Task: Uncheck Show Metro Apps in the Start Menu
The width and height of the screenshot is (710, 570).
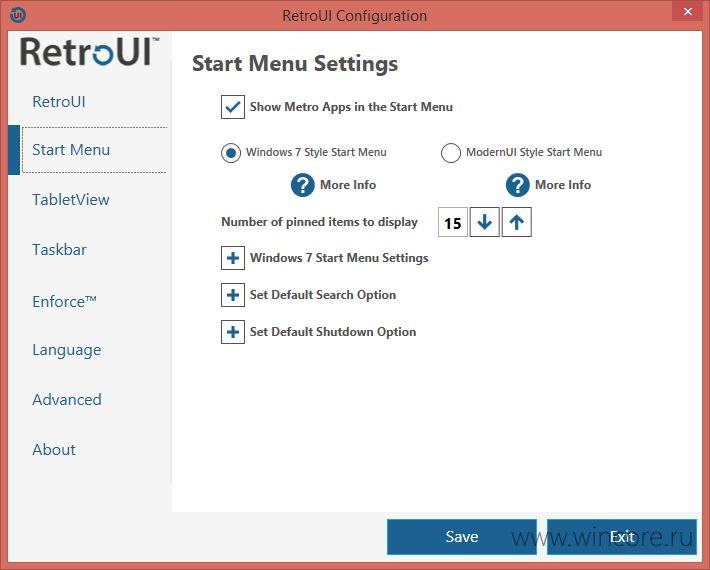Action: coord(233,107)
